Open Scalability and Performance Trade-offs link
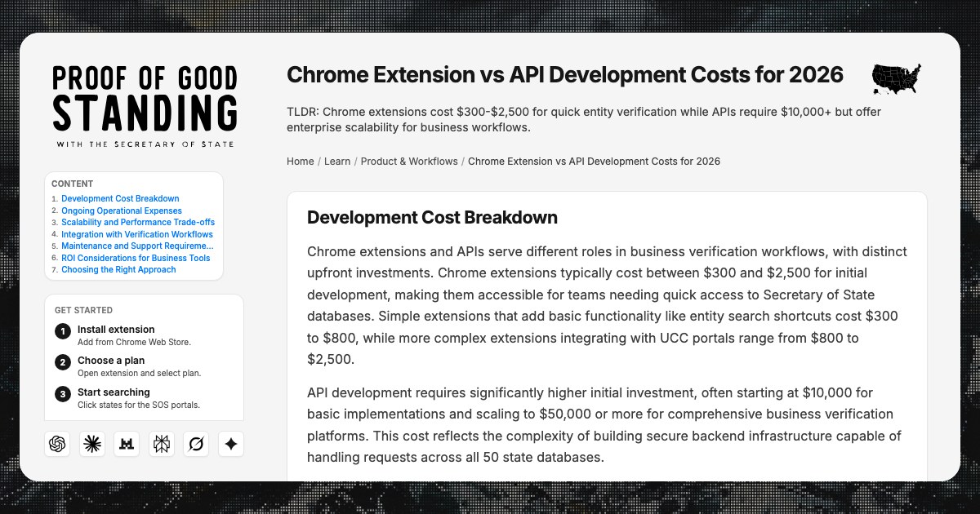980x514 pixels. pos(138,222)
